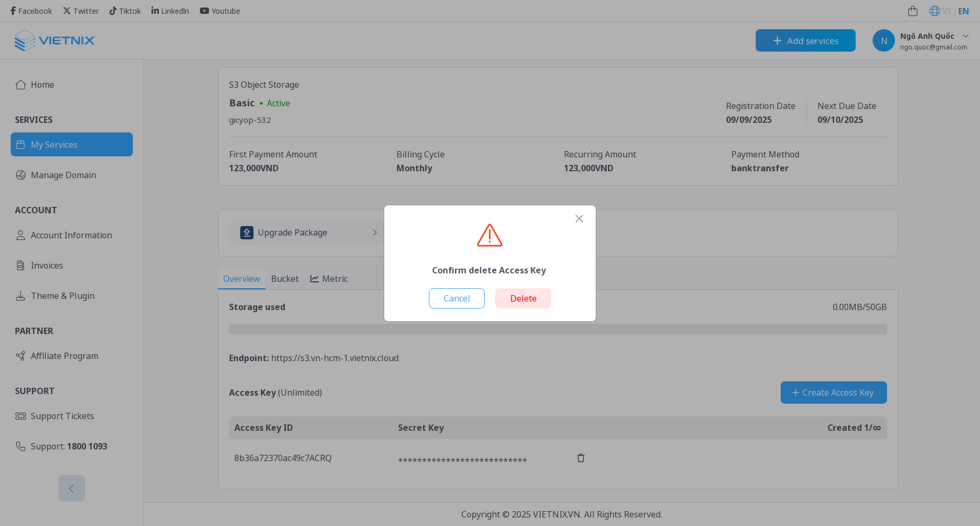Screen dimensions: 980x526
Task: Open the Vietnix shopping cart icon
Action: coord(913,11)
